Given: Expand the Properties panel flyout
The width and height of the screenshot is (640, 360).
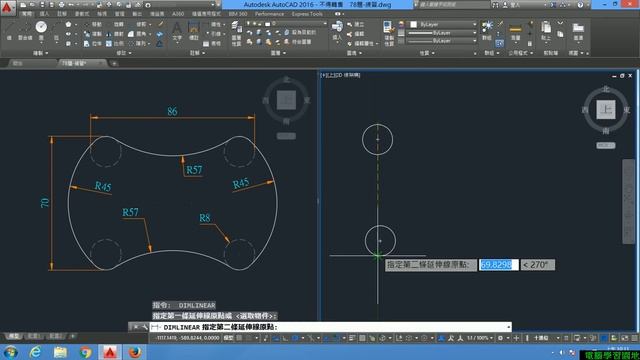Looking at the screenshot, I should click(427, 53).
